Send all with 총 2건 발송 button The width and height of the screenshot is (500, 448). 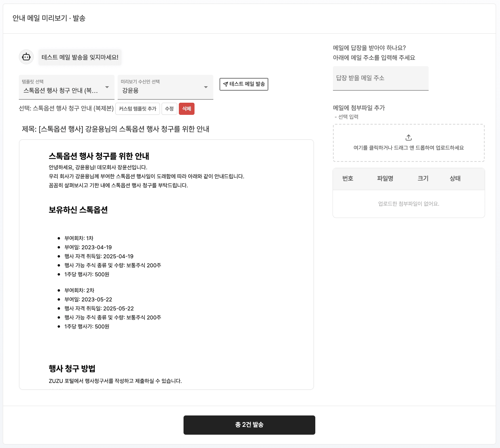pyautogui.click(x=249, y=425)
